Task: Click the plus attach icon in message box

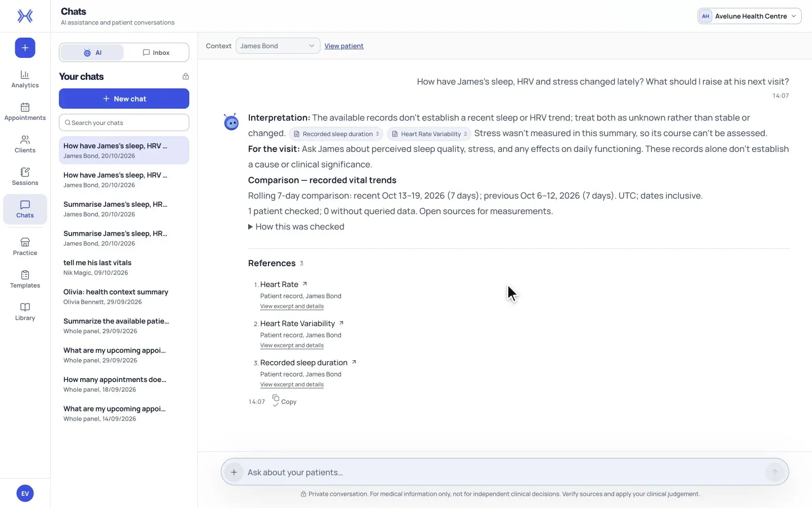Action: [233, 472]
